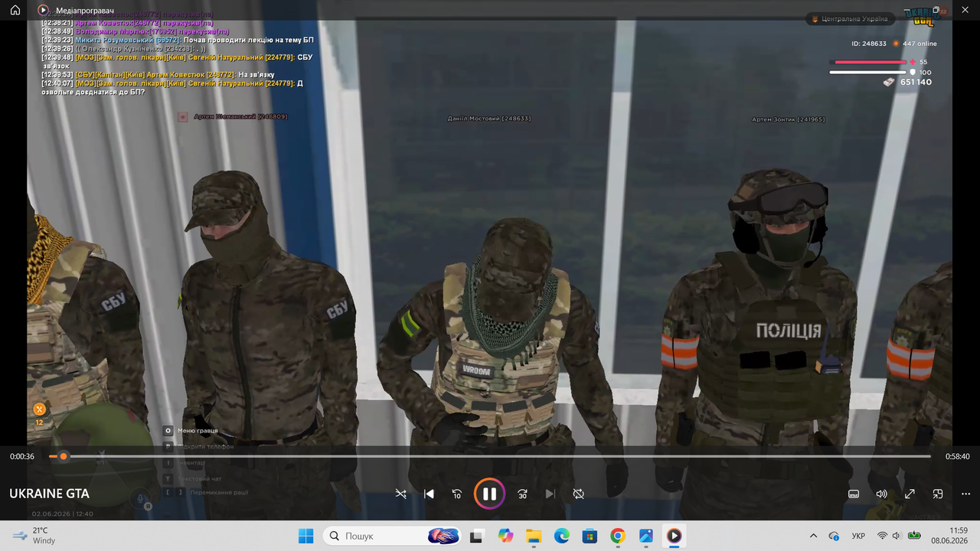Close the Media Player window
The width and height of the screenshot is (980, 551).
[x=964, y=10]
